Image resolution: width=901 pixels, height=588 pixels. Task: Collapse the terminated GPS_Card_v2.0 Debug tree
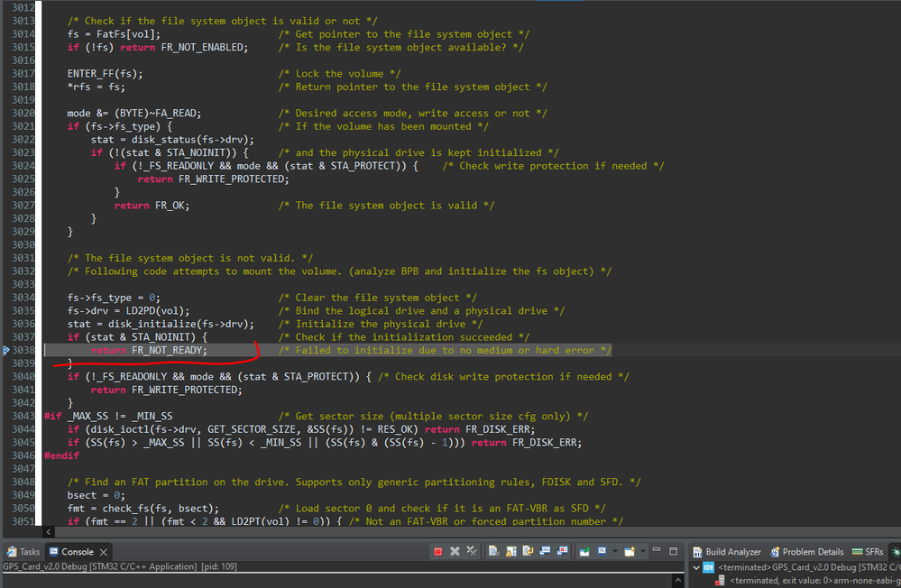click(696, 567)
